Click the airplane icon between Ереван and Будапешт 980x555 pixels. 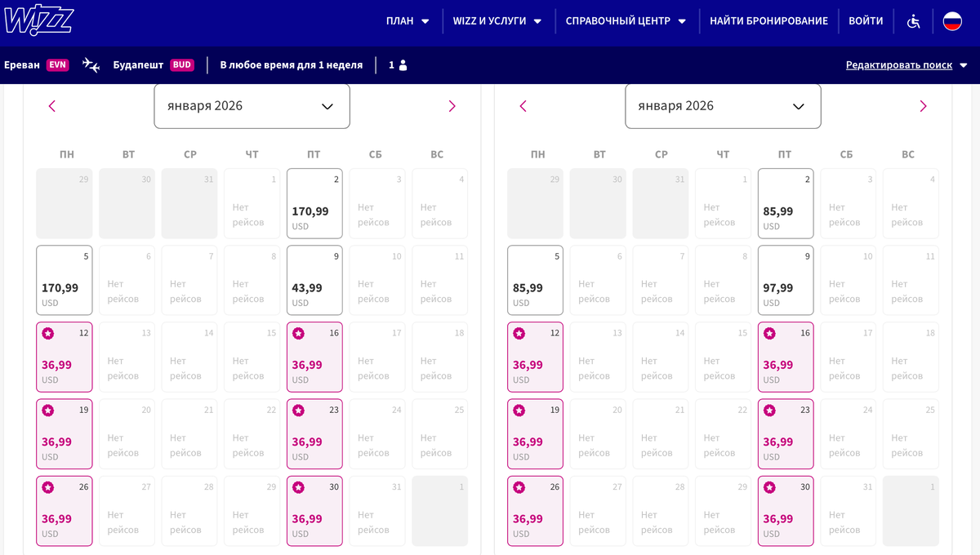point(90,64)
